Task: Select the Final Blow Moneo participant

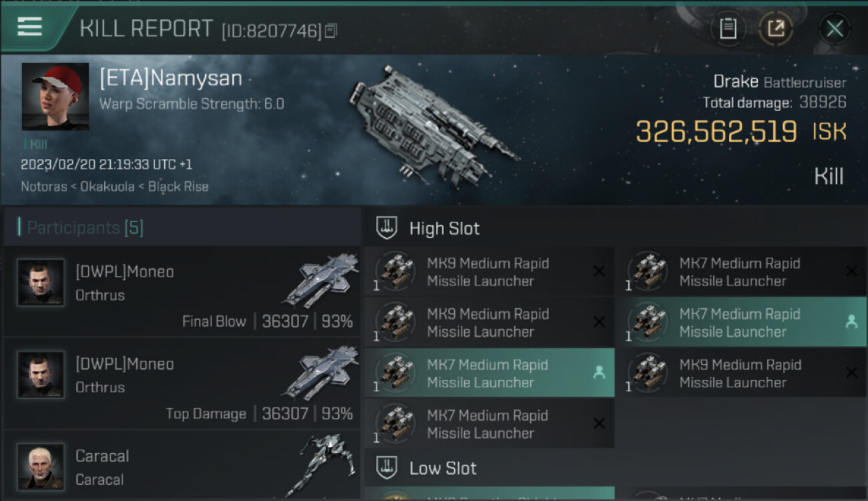Action: [x=182, y=291]
